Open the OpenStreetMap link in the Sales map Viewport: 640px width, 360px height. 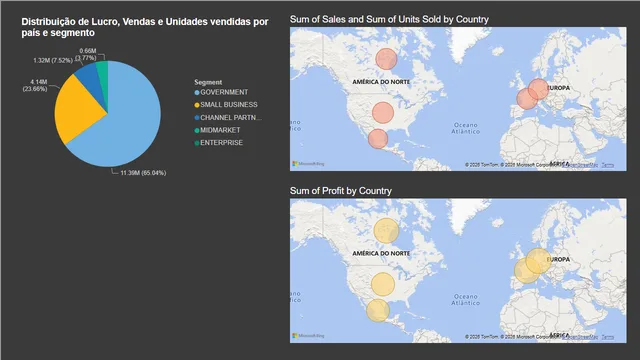[x=580, y=165]
